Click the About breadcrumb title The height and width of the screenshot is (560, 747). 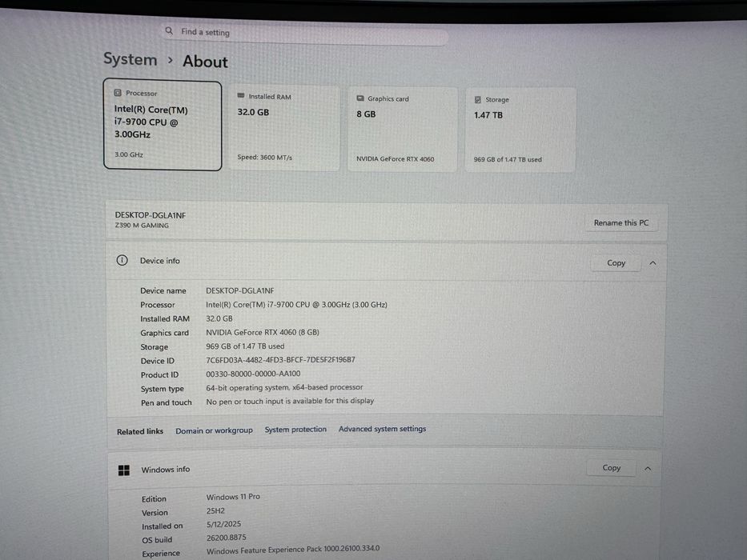[x=205, y=62]
